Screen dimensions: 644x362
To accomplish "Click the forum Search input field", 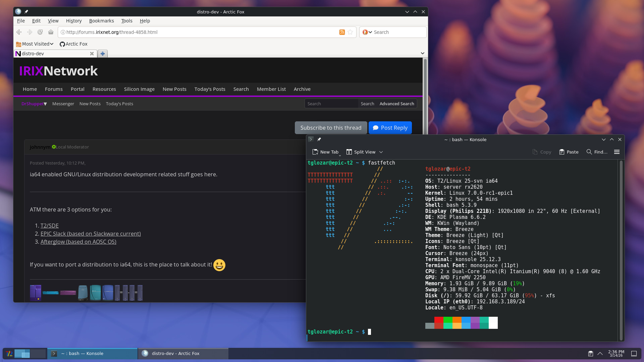I will tap(331, 104).
